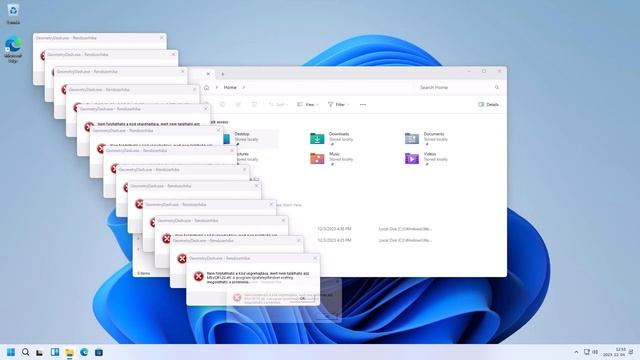Click the Home icon in Explorer address bar

207,87
